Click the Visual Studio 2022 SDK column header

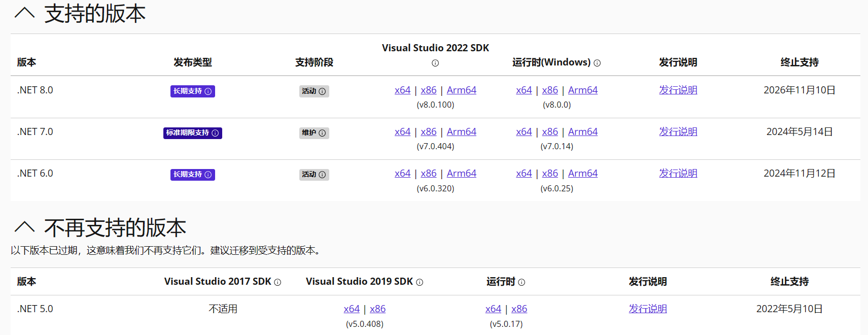(435, 48)
